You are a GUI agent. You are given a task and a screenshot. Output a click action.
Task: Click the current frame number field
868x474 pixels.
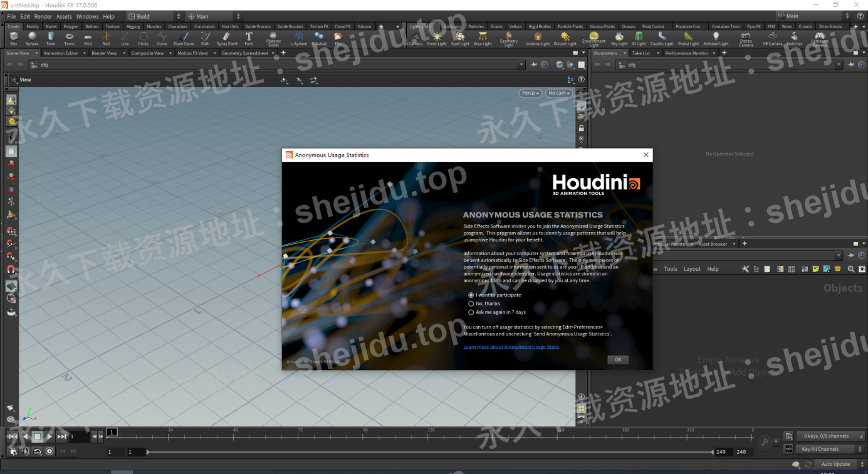click(79, 436)
